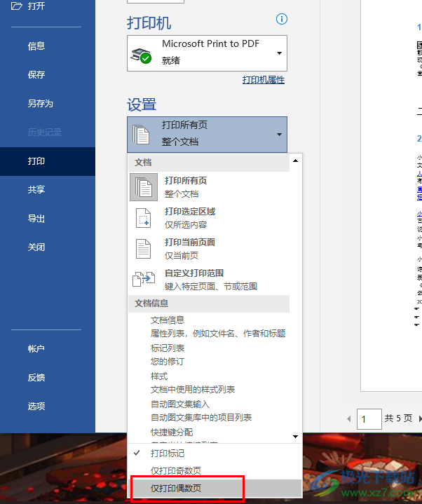Choose 仅打印奇数页 option
Viewport: 422px width, 504px height.
175,470
